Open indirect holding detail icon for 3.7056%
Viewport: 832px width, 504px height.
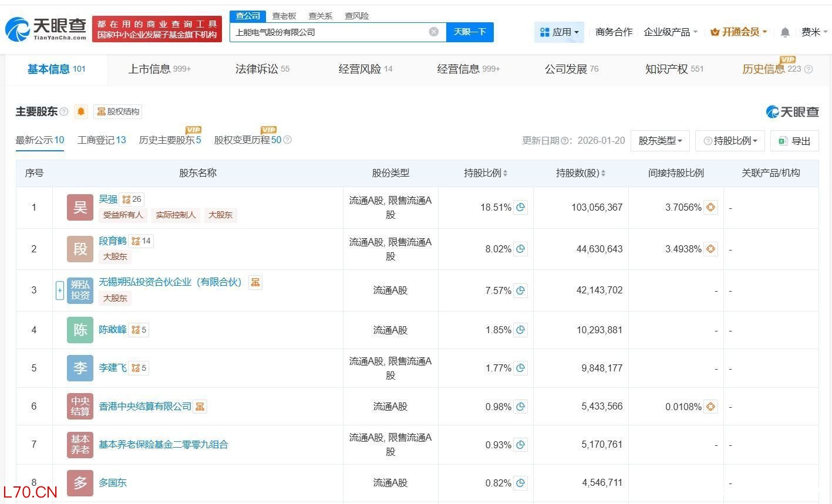pos(710,207)
